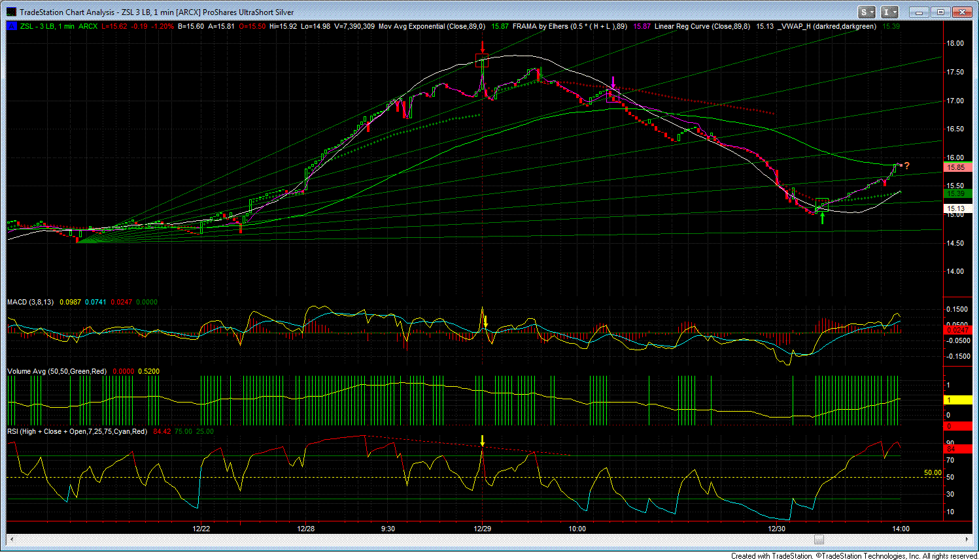979x560 pixels.
Task: Click the volume value 'V=7,390,309'
Action: click(355, 27)
